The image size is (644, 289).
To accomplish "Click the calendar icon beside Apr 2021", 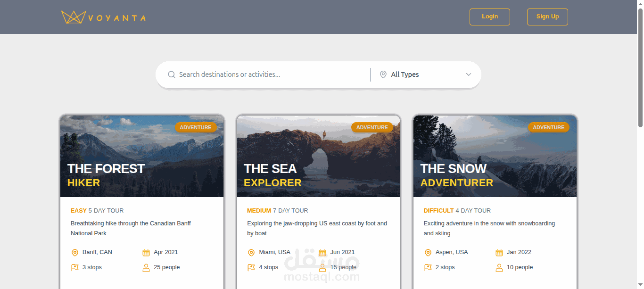I will 145,252.
